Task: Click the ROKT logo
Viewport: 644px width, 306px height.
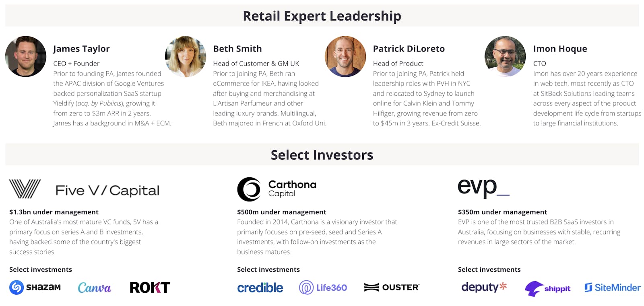Action: (150, 287)
